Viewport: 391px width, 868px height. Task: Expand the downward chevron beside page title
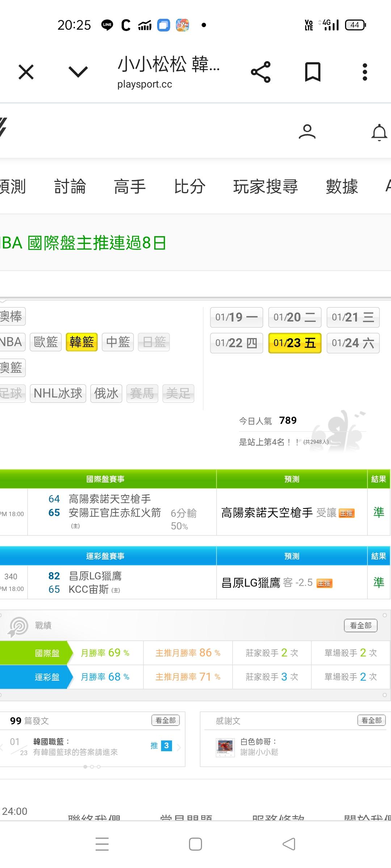click(78, 72)
